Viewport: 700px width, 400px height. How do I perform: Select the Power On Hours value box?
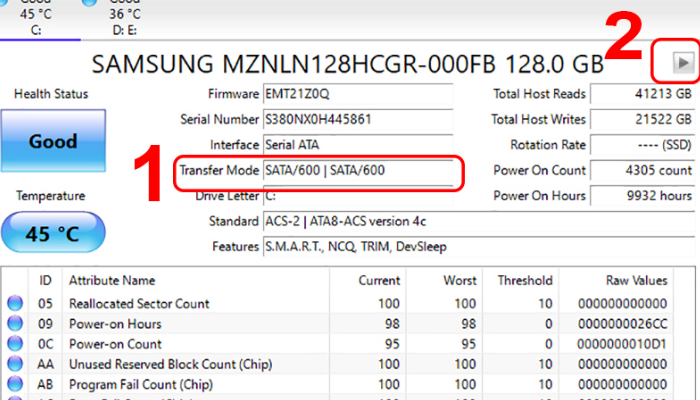(642, 196)
